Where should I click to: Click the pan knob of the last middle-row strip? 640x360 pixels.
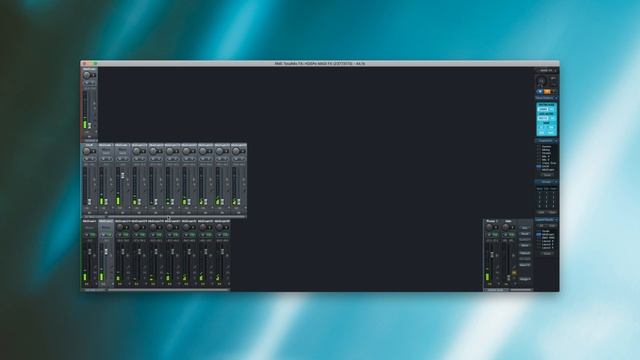pos(236,151)
